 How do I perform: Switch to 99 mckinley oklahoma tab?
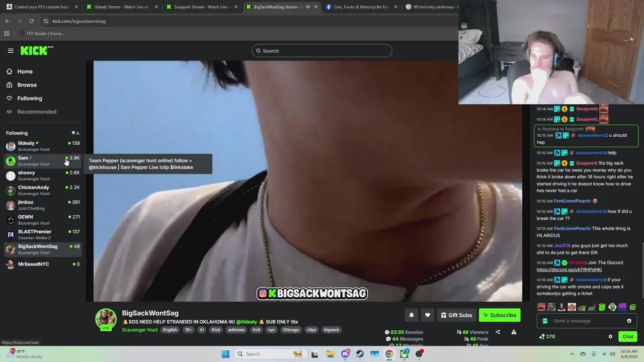[432, 7]
